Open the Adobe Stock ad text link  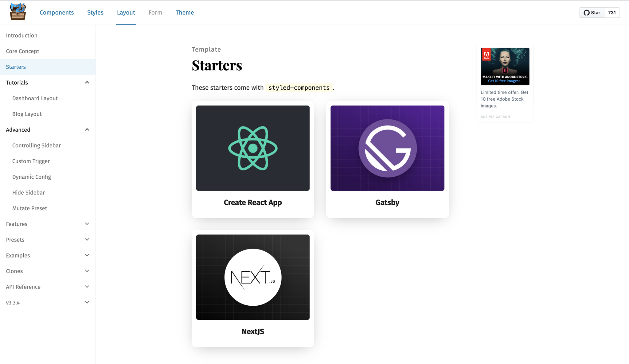point(505,99)
